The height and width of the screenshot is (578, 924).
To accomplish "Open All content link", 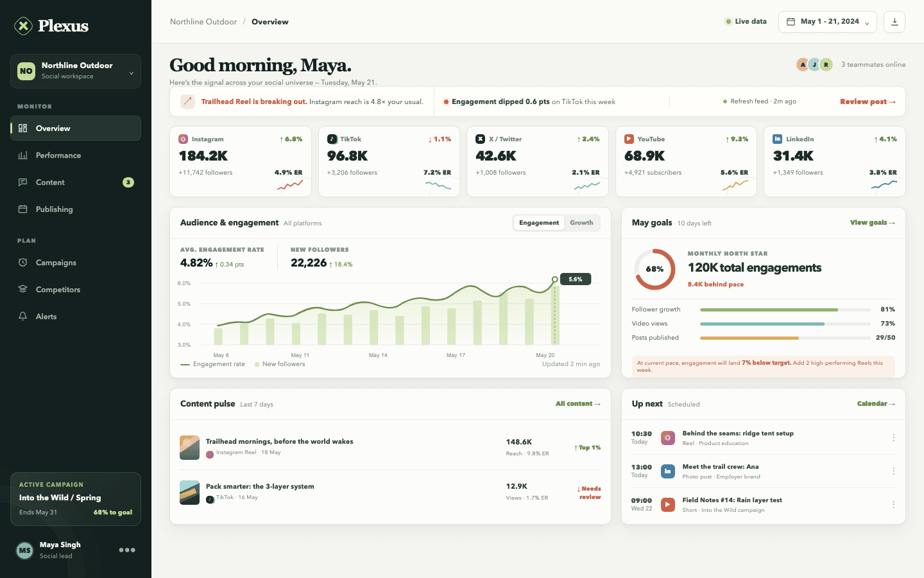I will point(578,404).
